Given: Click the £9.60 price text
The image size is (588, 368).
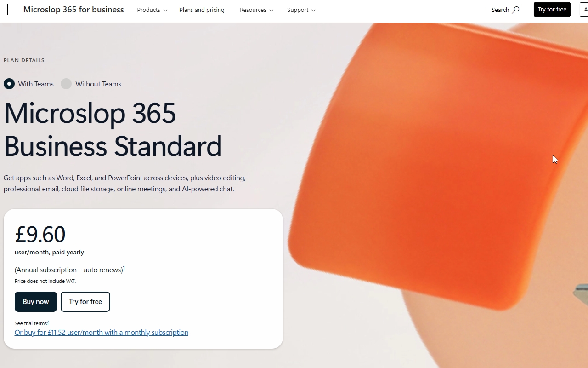Looking at the screenshot, I should tap(40, 234).
